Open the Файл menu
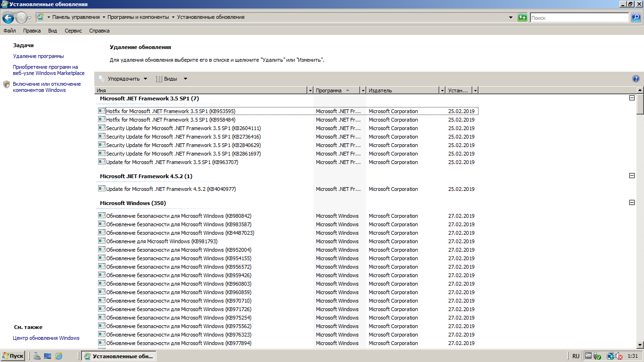The height and width of the screenshot is (362, 644). tap(9, 31)
